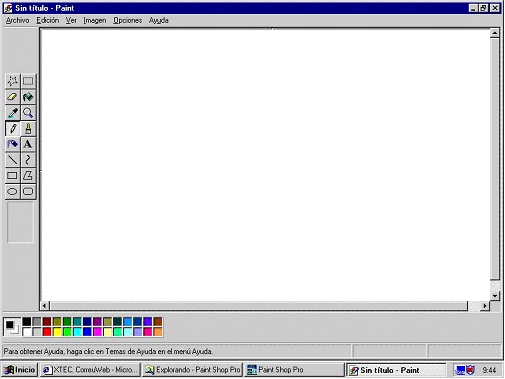Activate the Magnifier zoom tool
This screenshot has width=505, height=379.
click(x=28, y=113)
